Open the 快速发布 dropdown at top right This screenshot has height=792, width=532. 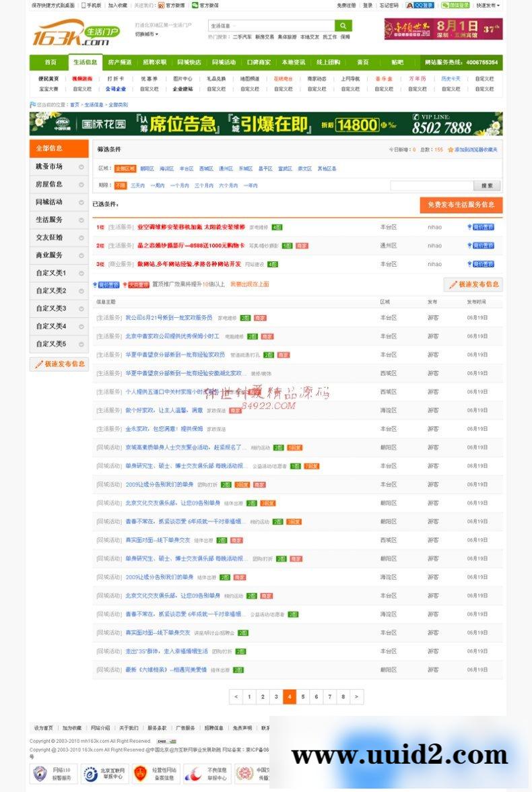point(487,5)
